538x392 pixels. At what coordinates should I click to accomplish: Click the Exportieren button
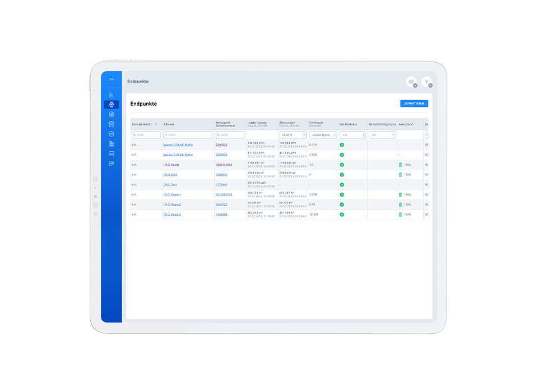(x=414, y=104)
